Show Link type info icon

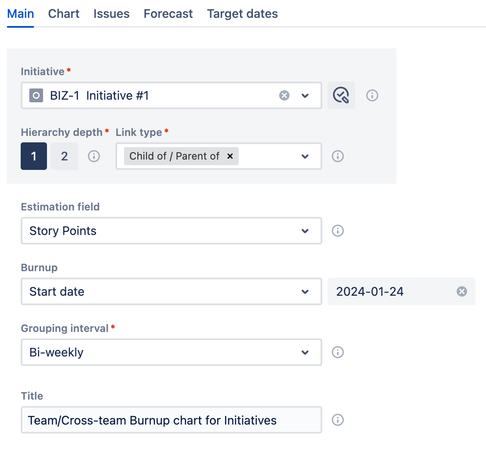[338, 156]
